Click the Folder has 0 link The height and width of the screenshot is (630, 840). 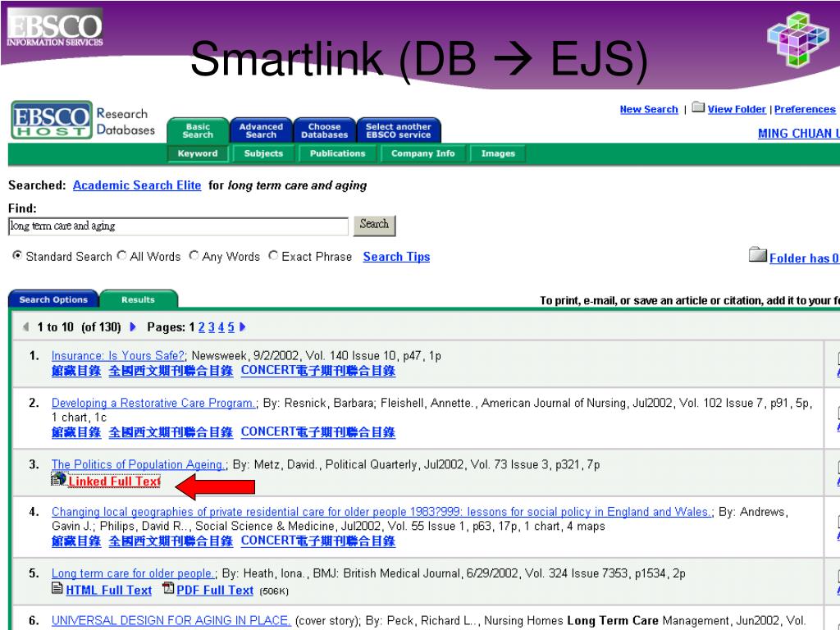click(804, 258)
